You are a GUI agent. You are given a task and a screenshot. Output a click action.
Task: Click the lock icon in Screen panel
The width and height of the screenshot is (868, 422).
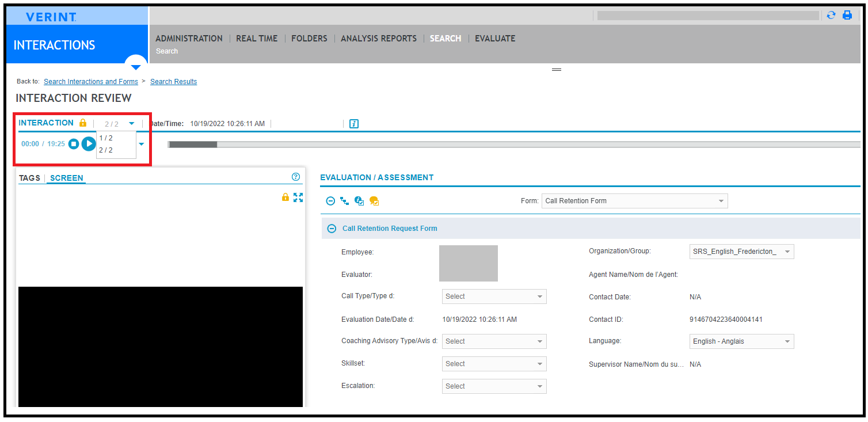pos(285,197)
